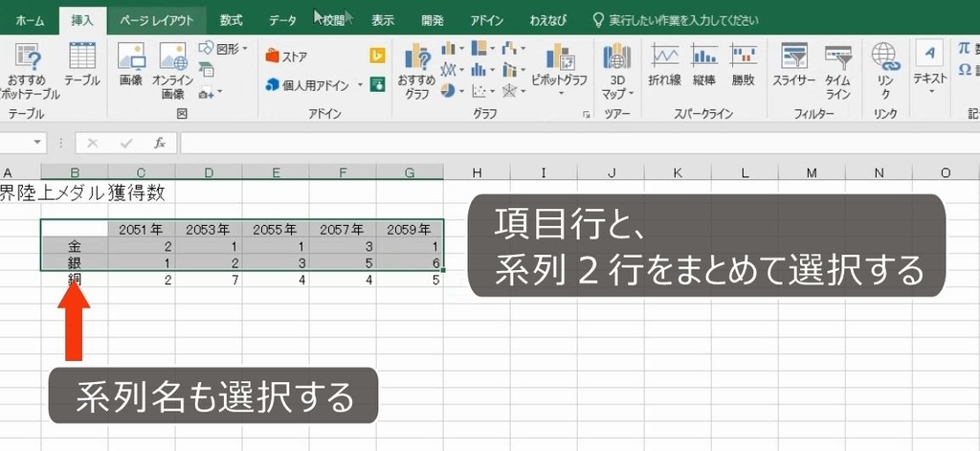Insert a table with the テーブル button
This screenshot has width=980, height=451.
(x=82, y=66)
